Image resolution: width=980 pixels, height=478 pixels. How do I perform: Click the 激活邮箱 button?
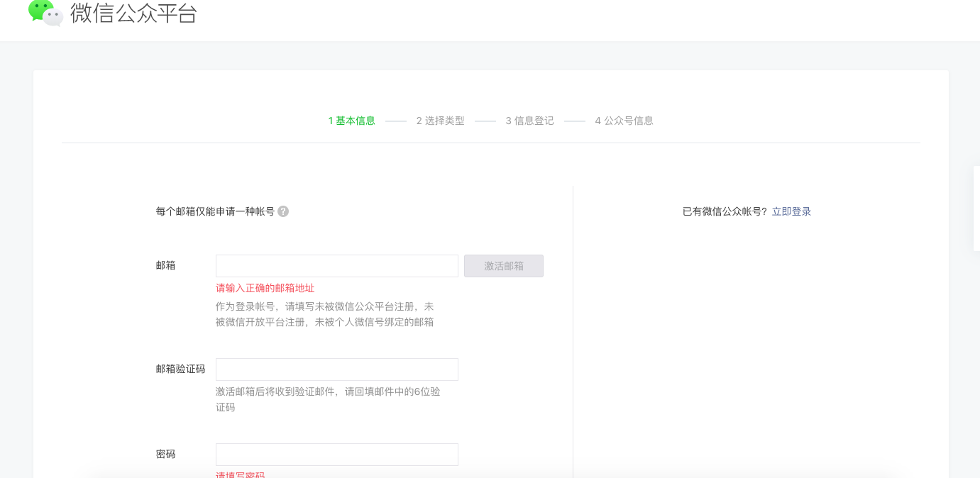coord(504,265)
